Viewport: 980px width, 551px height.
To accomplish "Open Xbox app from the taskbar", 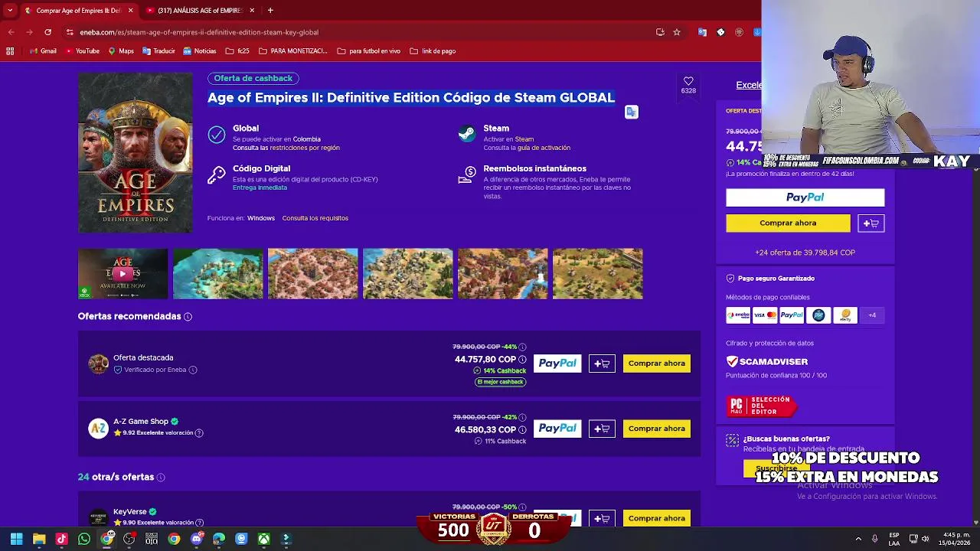I will (264, 539).
